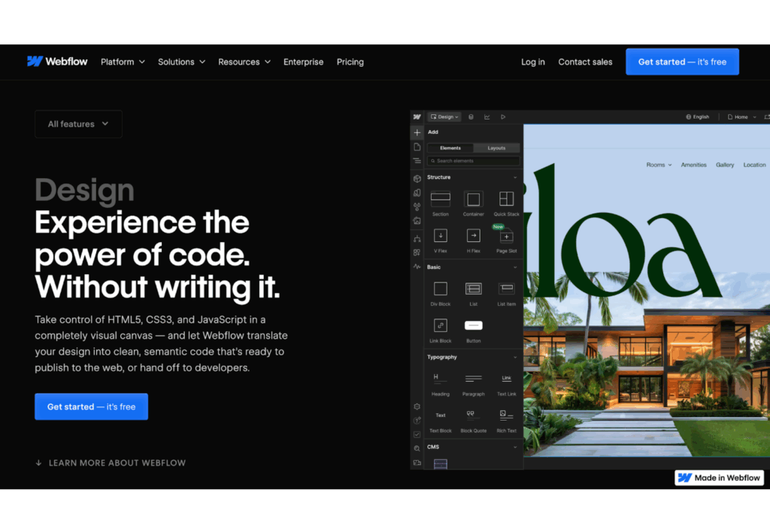Click the hero Get started button
This screenshot has width=770, height=532.
91,407
